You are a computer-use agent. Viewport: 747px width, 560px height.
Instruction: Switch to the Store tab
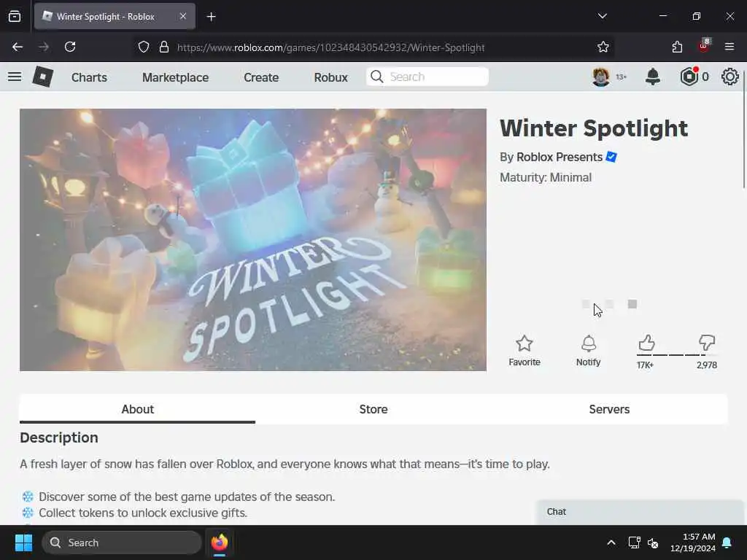373,409
